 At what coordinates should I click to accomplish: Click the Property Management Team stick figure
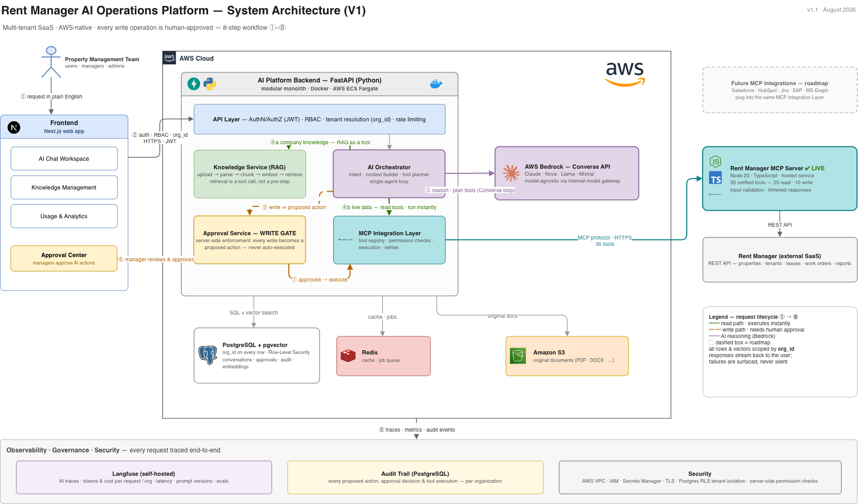click(51, 62)
